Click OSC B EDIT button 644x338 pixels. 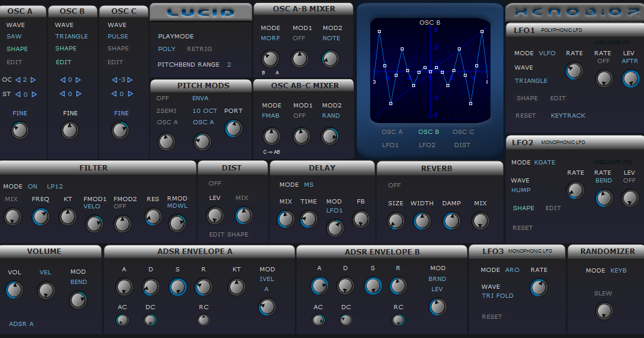(x=64, y=62)
